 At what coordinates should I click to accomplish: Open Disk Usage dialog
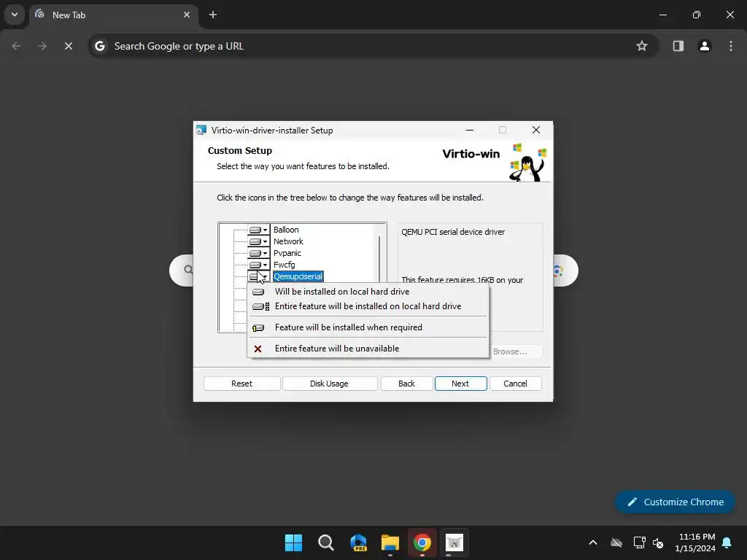click(x=329, y=384)
